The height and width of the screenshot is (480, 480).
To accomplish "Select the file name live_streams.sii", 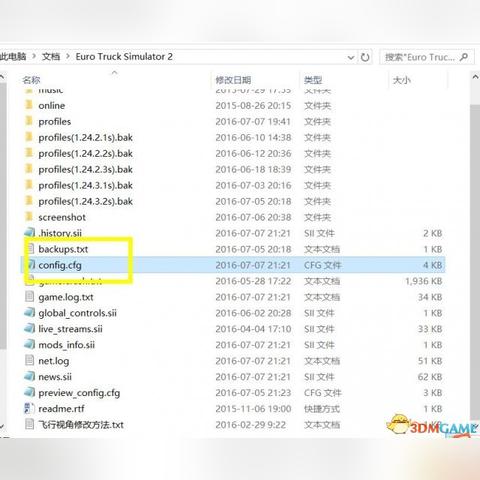I will [x=70, y=329].
